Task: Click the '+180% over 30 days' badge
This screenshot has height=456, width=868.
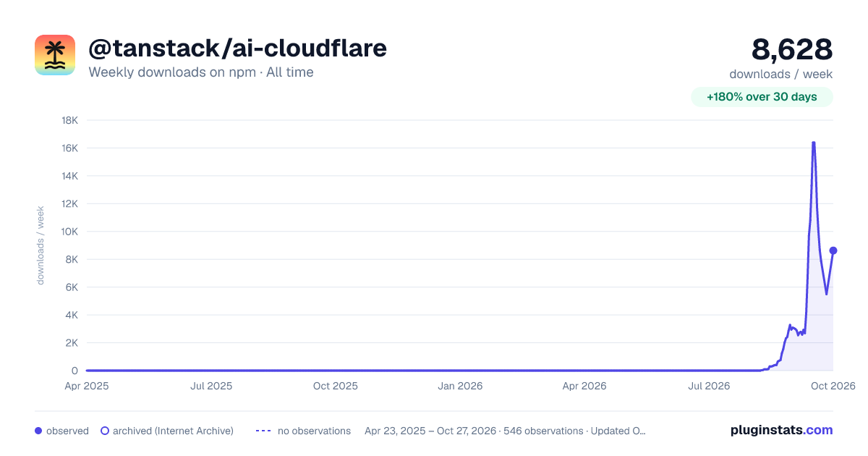Action: point(762,97)
